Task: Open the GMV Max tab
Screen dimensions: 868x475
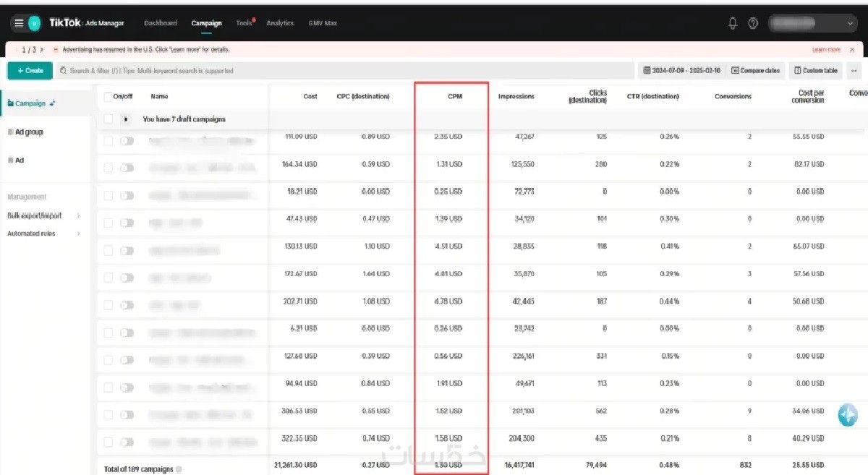Action: pos(323,23)
